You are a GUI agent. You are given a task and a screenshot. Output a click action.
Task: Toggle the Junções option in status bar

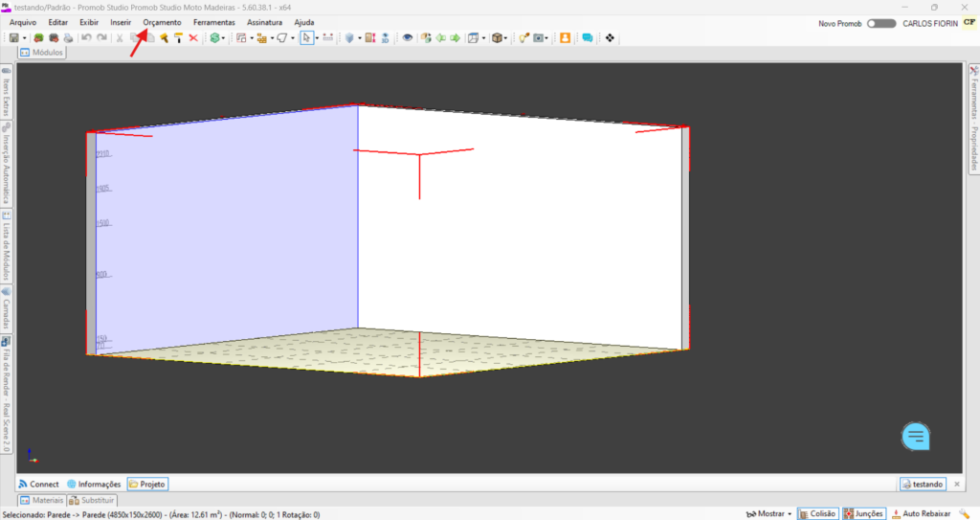pos(863,514)
